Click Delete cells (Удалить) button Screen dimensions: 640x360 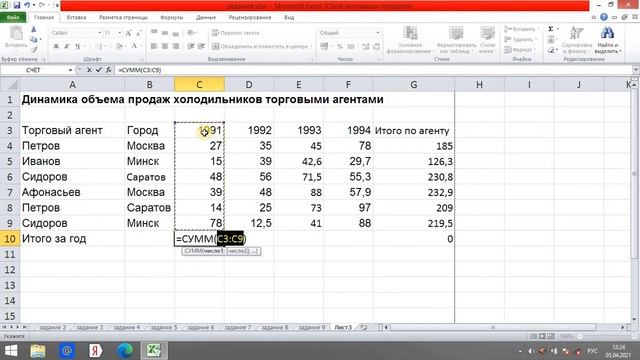(x=520, y=40)
